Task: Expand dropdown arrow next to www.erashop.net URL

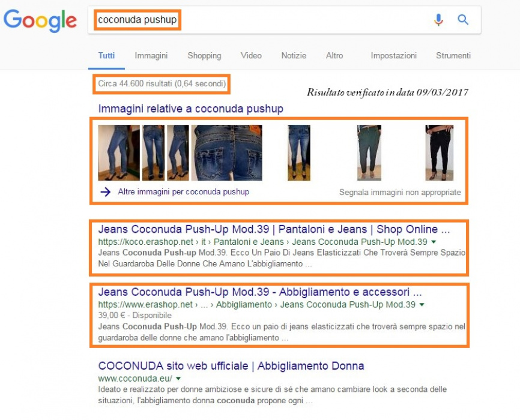Action: 422,305
